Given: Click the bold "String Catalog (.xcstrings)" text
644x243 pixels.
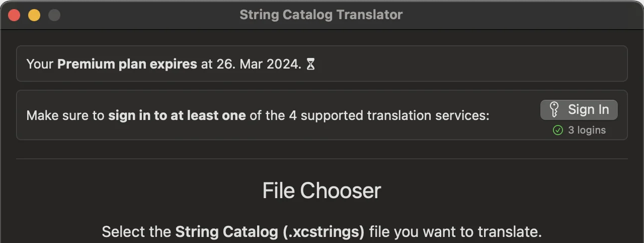Looking at the screenshot, I should [x=270, y=232].
